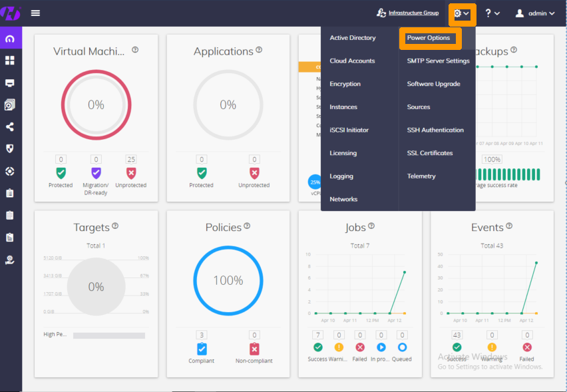Open the admin user dropdown
The height and width of the screenshot is (392, 567).
click(534, 13)
